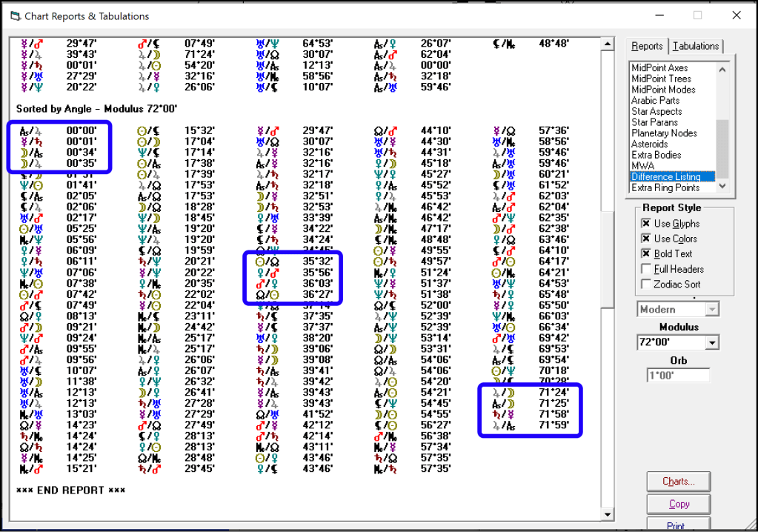Screen dimensions: 758x532
Task: Click the reports list scrollbar thumb
Action: [722, 148]
